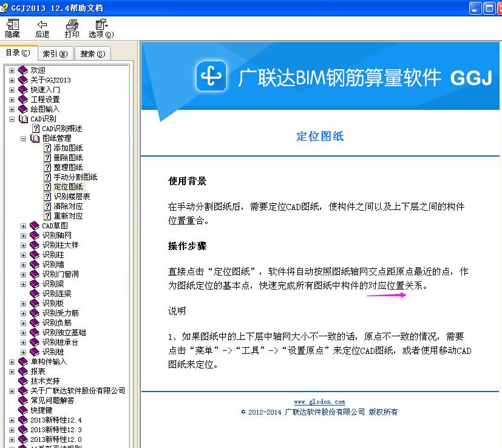
Task: Expand the 识别柱大样 tree node
Action: pos(24,245)
